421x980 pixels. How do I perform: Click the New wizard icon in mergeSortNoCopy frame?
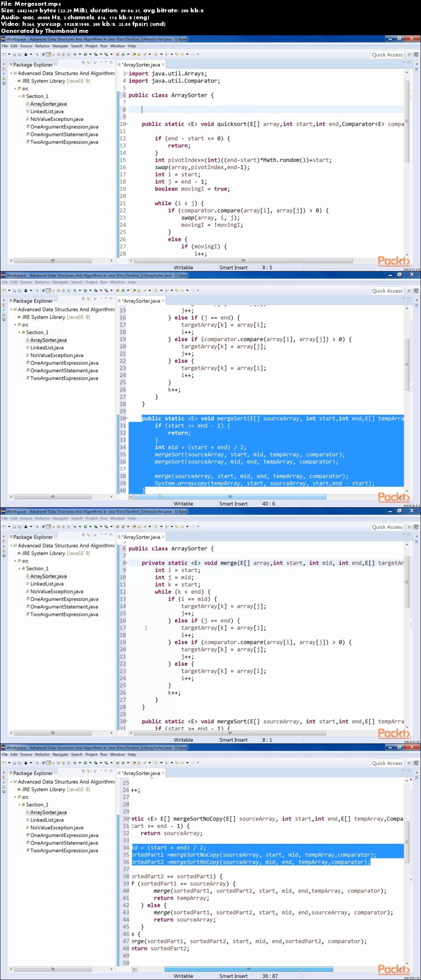coord(4,763)
